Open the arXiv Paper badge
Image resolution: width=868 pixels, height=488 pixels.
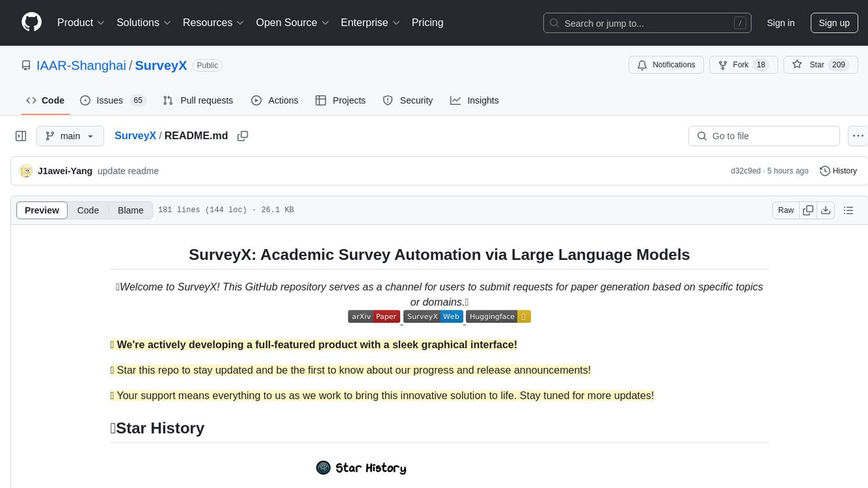tap(374, 316)
